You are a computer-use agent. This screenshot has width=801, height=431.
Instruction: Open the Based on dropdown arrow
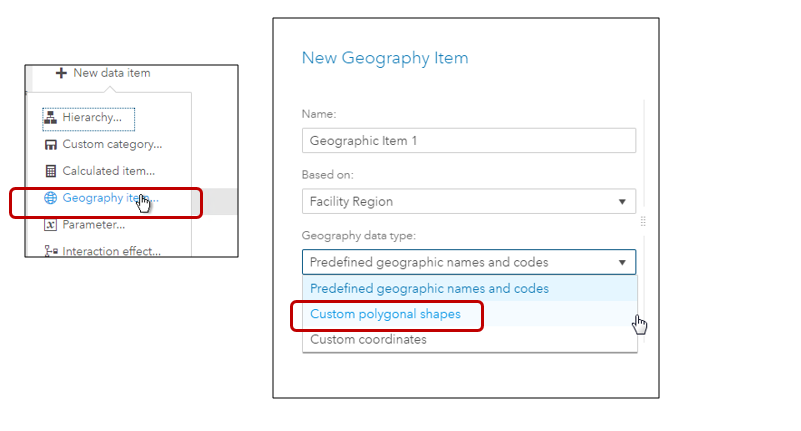click(x=622, y=202)
